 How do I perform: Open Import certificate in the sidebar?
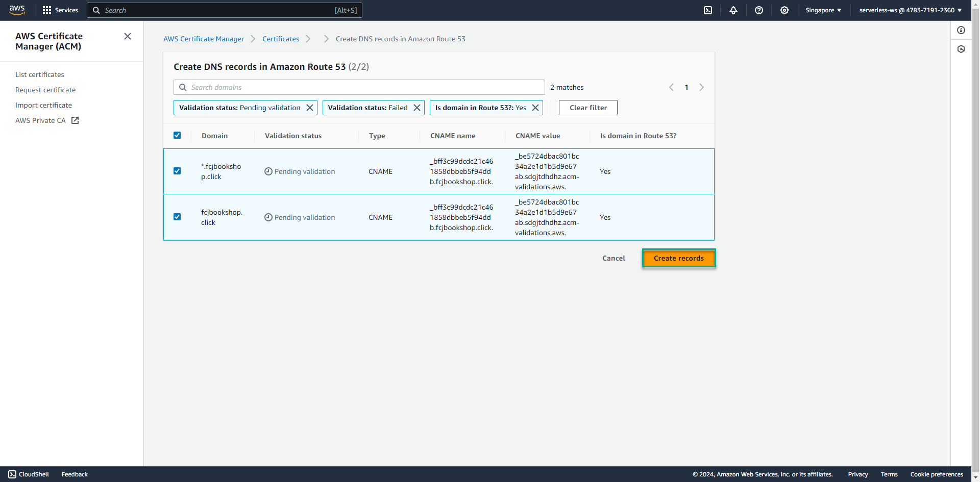43,105
